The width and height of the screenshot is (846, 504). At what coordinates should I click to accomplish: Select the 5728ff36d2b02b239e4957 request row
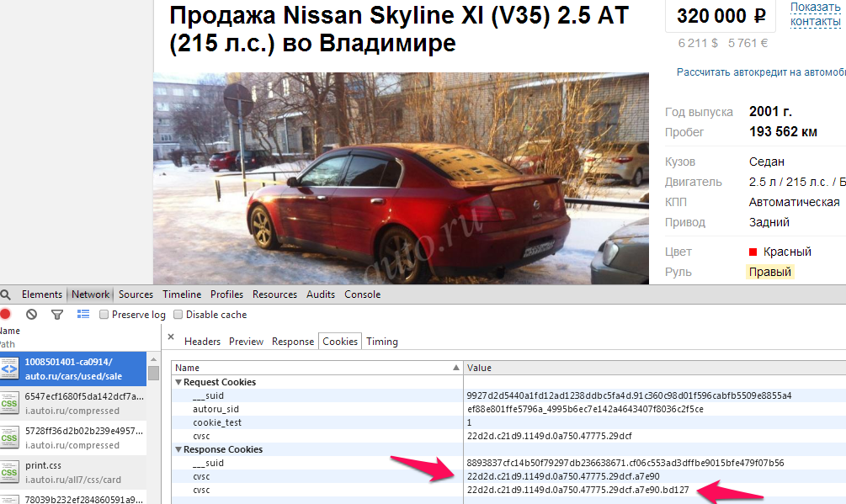(x=73, y=438)
